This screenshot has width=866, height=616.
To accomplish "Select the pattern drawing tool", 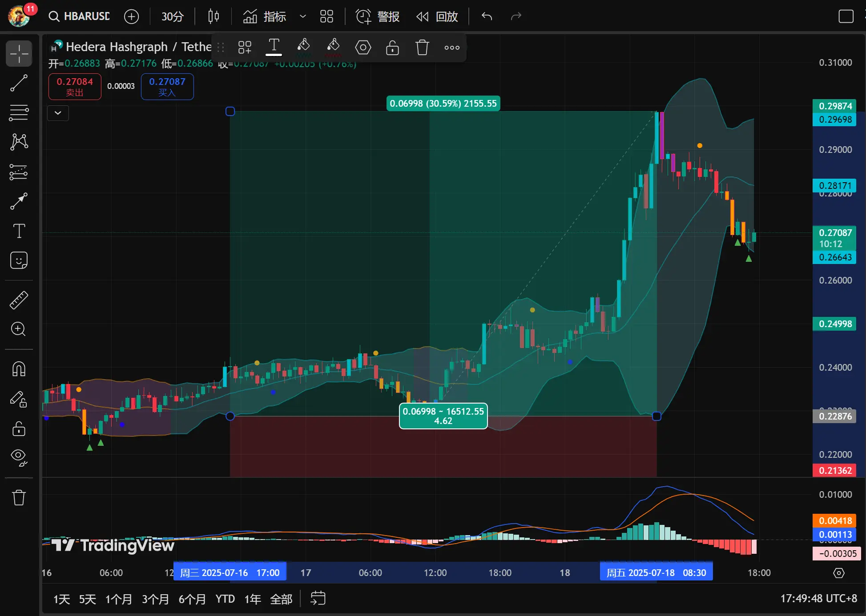I will click(19, 142).
